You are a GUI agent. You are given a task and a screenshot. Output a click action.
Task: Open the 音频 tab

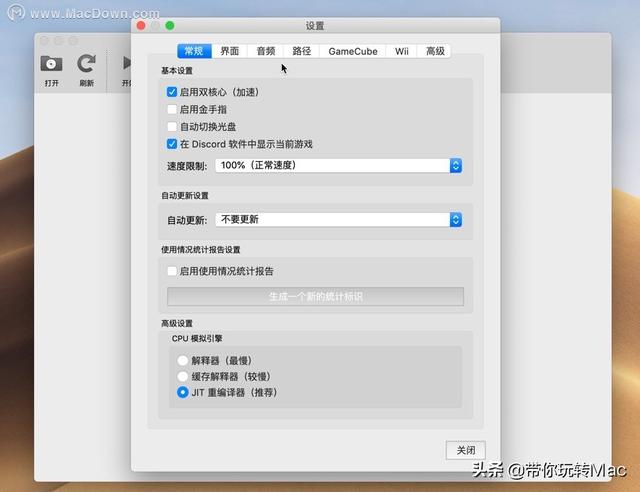click(x=265, y=51)
